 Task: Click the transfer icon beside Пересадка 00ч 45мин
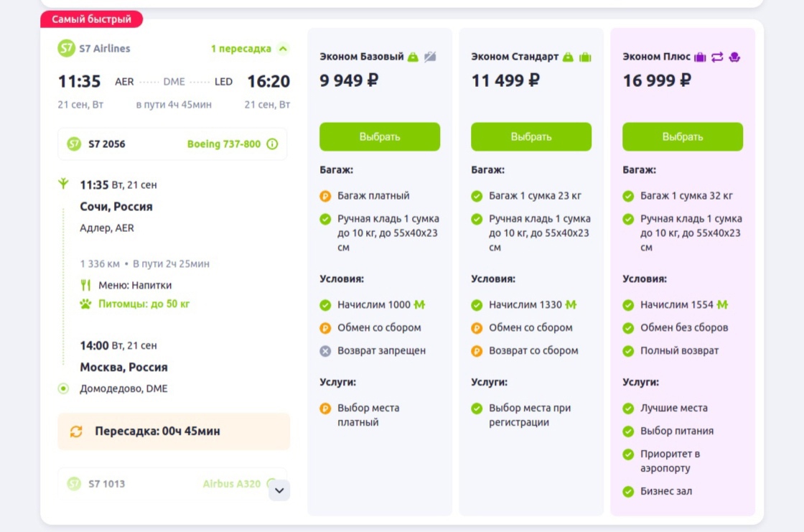pos(76,431)
